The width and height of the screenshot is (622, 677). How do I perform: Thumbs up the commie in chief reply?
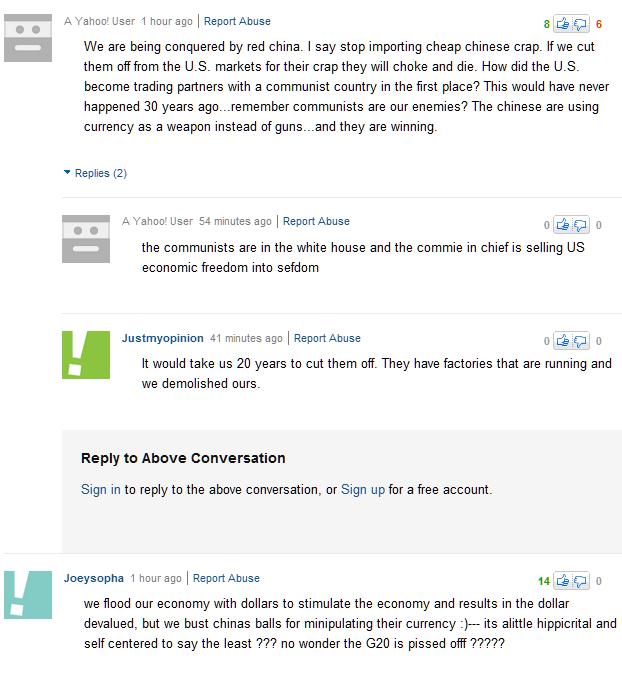(562, 225)
